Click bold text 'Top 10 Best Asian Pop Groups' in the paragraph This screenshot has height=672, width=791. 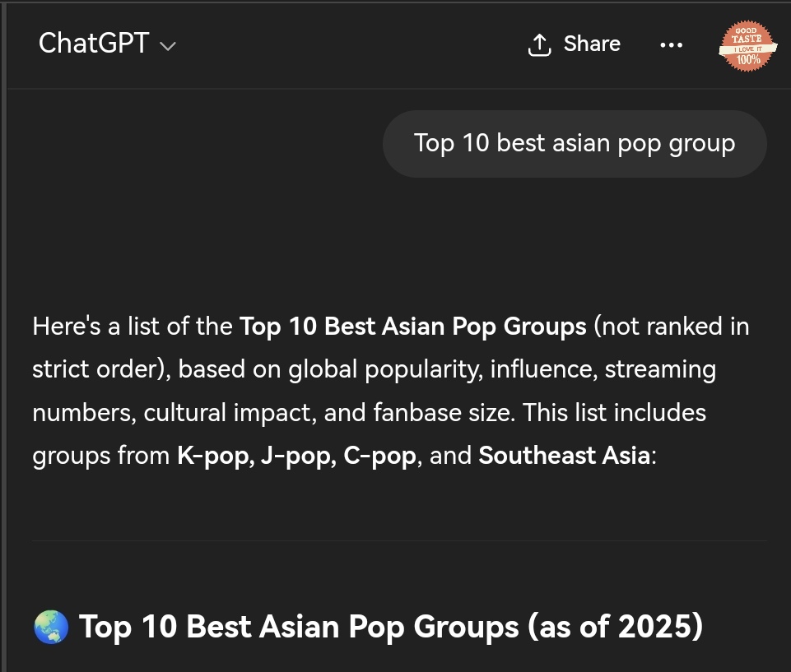[x=412, y=327]
